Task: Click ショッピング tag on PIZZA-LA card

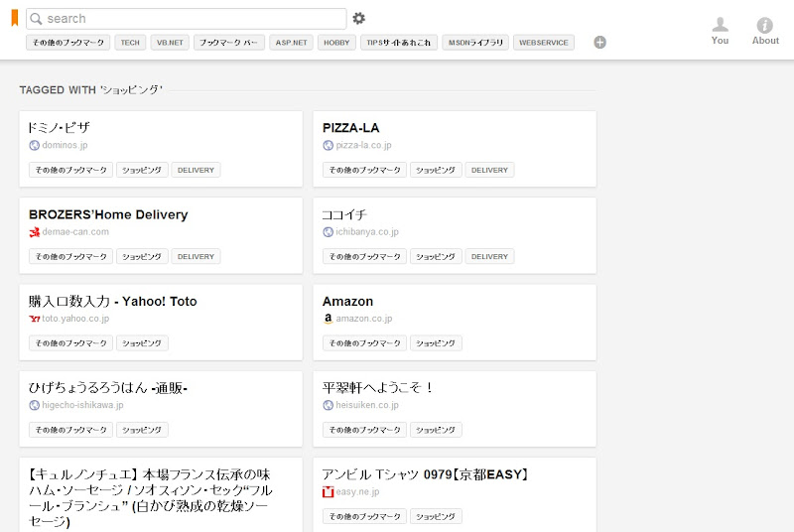Action: (436, 170)
